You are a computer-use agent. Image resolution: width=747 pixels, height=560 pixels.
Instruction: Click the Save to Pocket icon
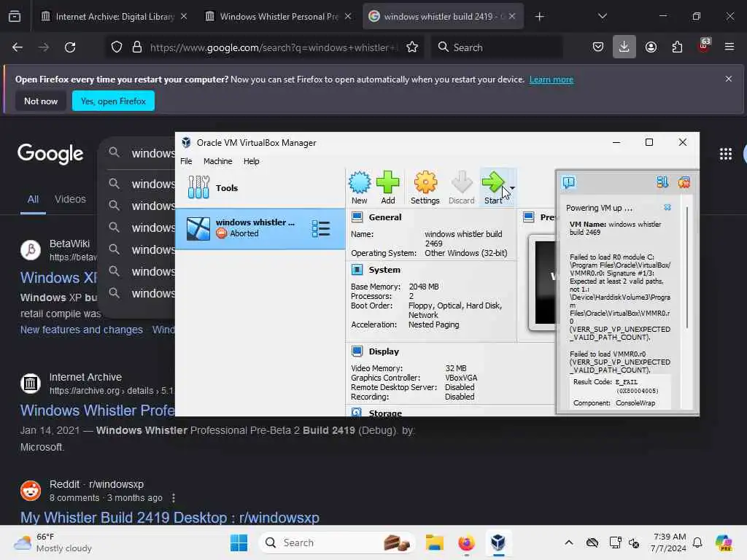point(598,47)
